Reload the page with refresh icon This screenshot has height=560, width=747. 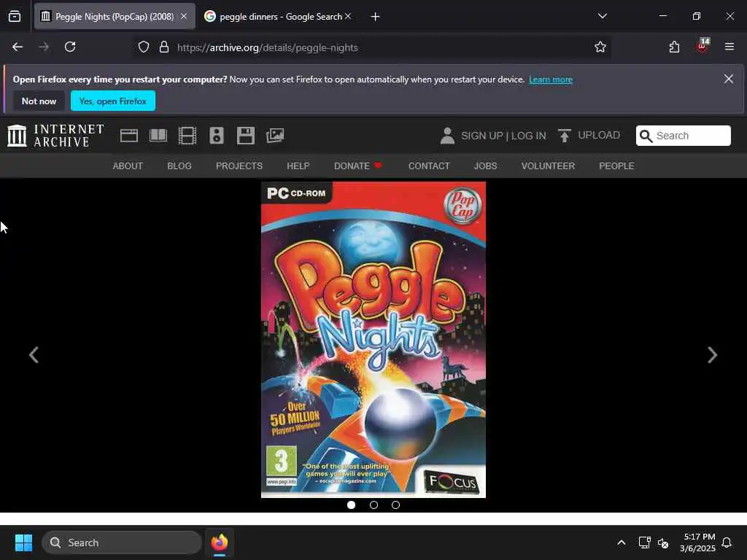tap(70, 47)
